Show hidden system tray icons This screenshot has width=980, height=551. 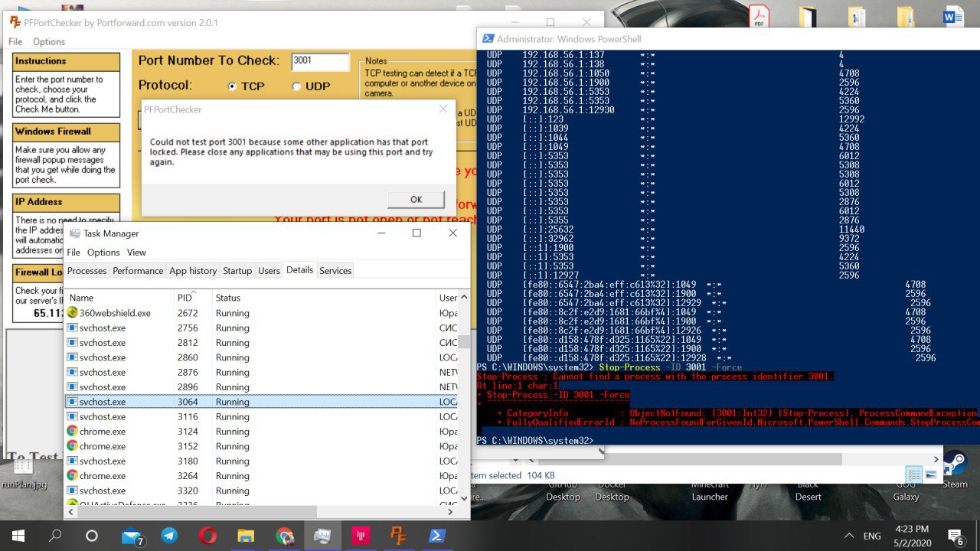849,536
